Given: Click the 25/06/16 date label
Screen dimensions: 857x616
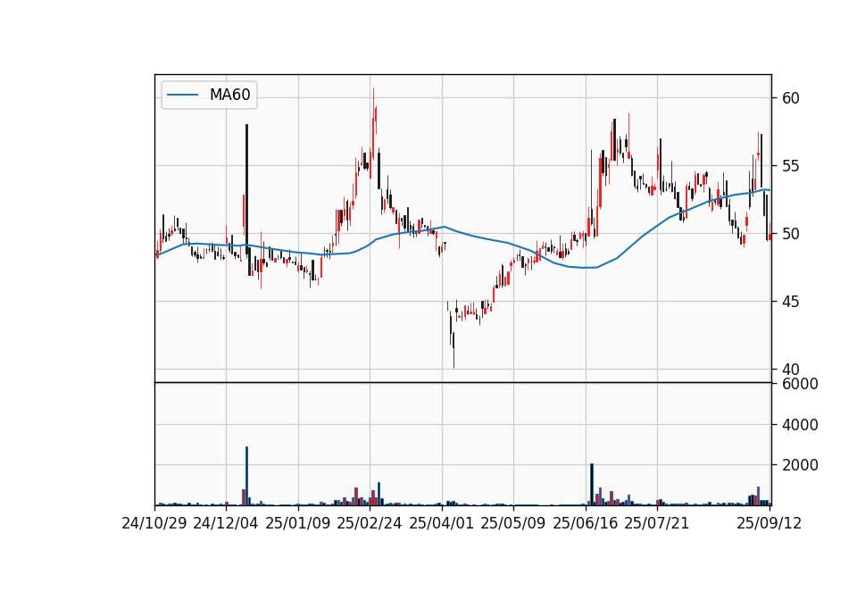Looking at the screenshot, I should (586, 523).
